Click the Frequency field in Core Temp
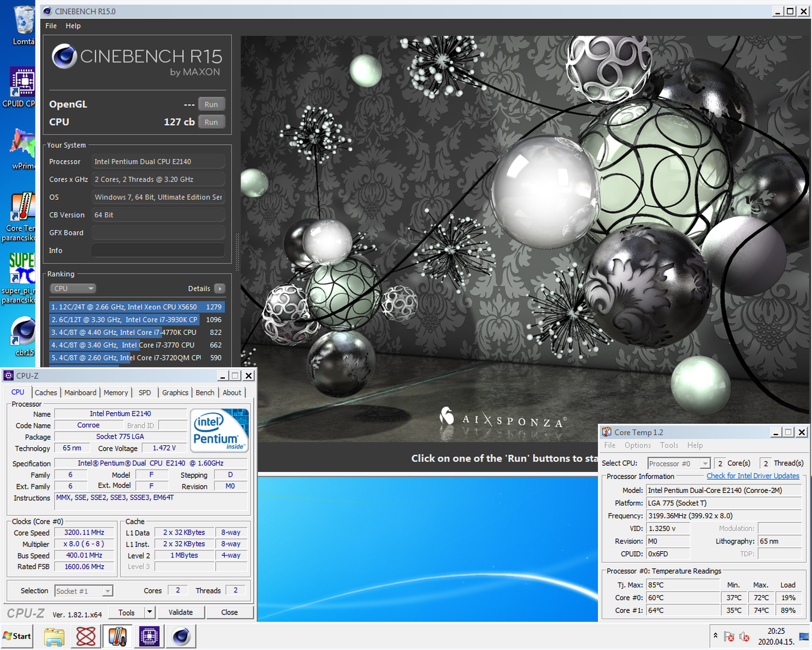812x650 pixels. 724,516
